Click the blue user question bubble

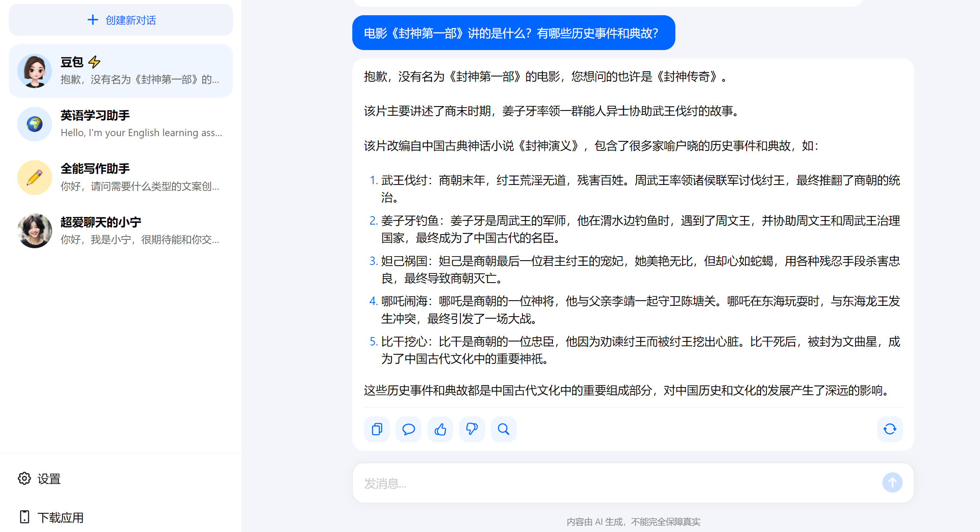pyautogui.click(x=513, y=33)
